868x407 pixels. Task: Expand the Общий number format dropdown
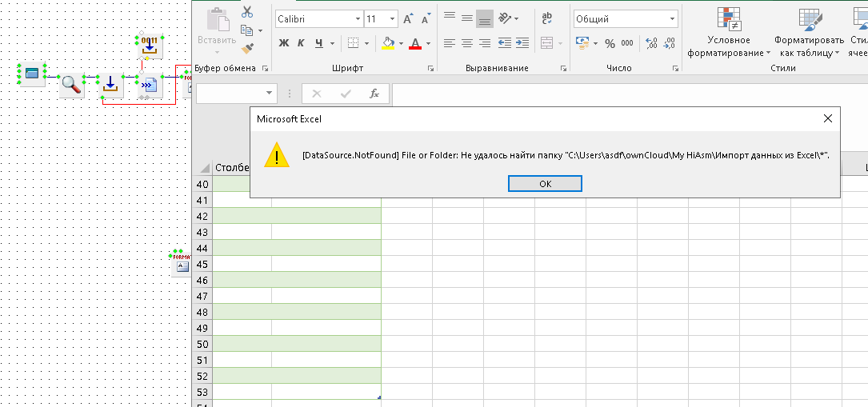click(x=672, y=18)
